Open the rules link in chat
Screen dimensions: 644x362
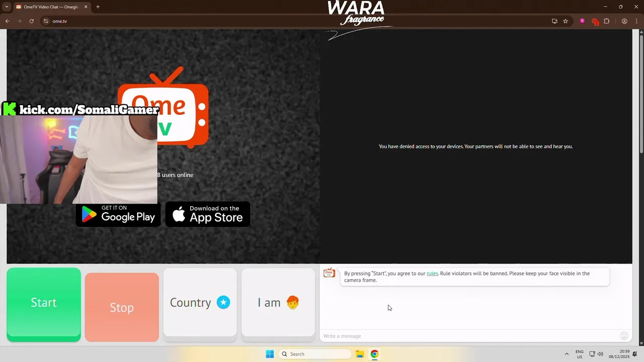pos(432,274)
